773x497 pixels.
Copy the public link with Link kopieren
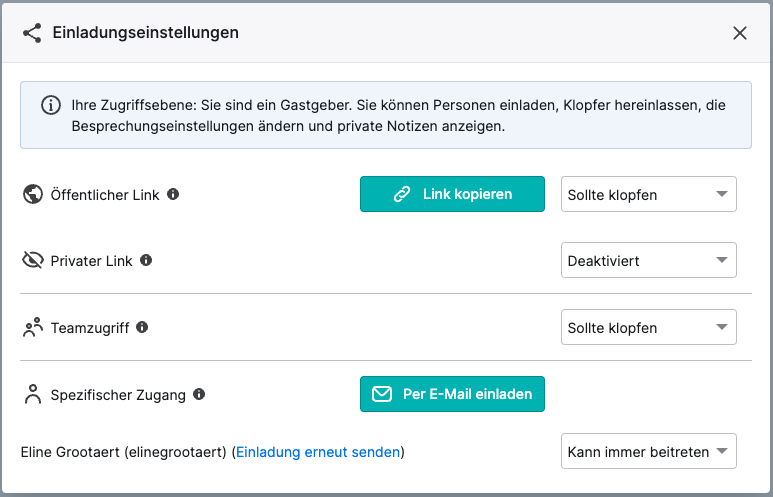click(x=452, y=194)
